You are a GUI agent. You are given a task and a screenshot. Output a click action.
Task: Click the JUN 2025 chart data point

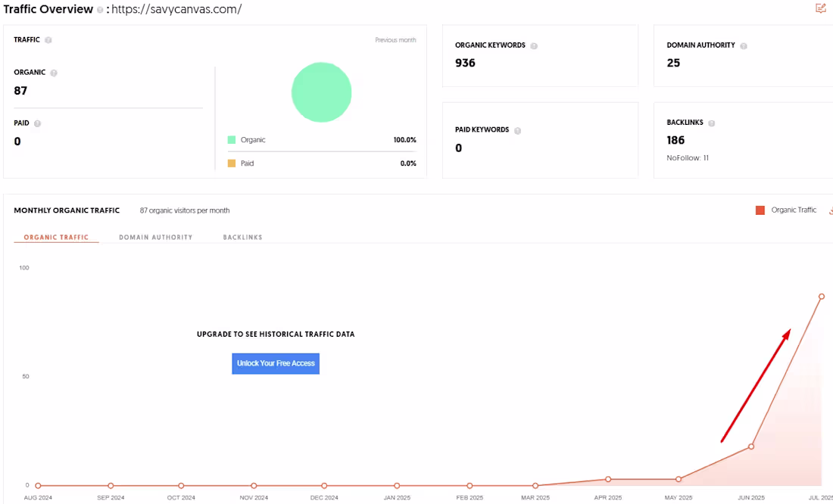[751, 446]
